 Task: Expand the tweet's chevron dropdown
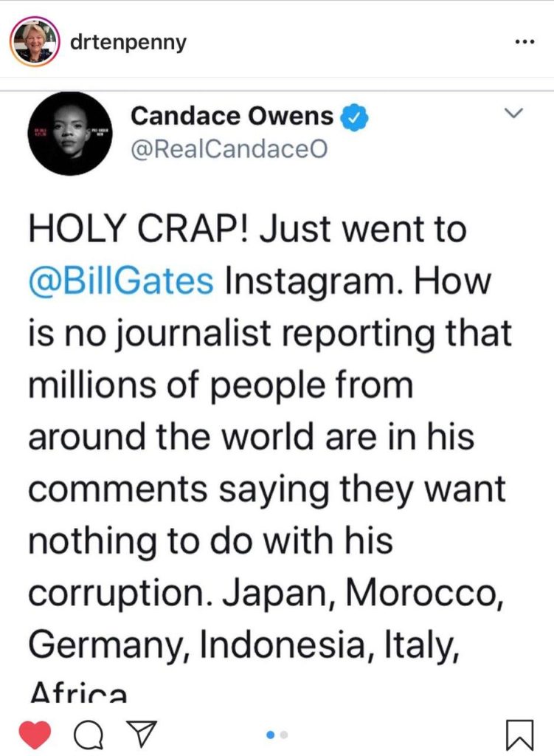point(513,115)
